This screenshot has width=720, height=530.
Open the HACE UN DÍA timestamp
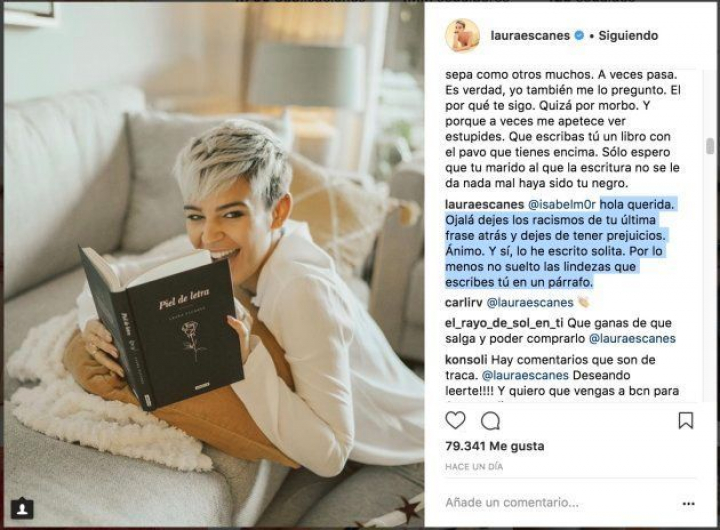coord(474,467)
